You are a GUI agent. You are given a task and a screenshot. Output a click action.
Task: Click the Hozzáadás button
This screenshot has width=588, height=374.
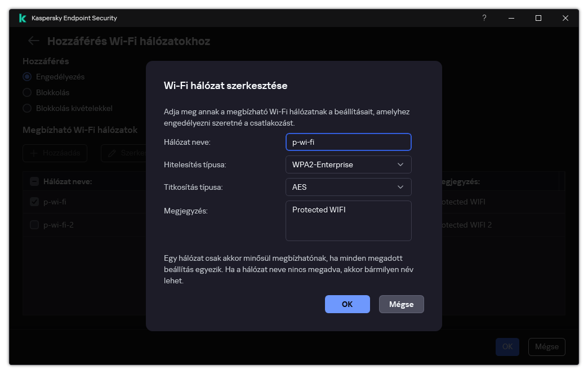coord(55,153)
